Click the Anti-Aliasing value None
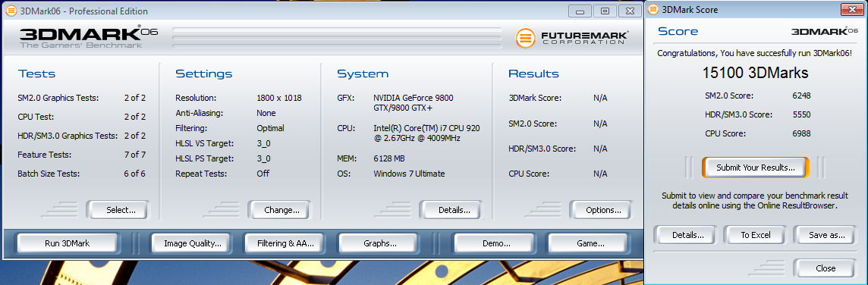This screenshot has height=285, width=868. click(266, 113)
